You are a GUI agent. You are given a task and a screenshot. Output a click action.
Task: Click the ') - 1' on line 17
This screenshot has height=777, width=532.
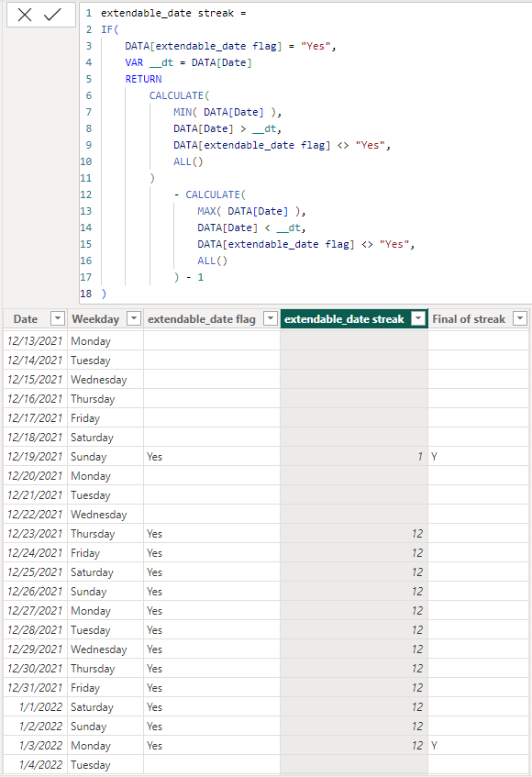pos(189,277)
